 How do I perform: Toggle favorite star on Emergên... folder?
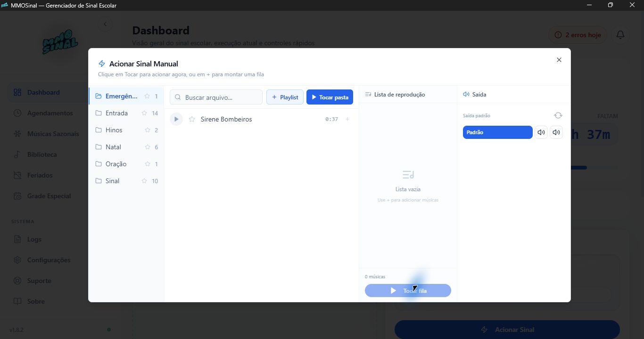[x=147, y=96]
